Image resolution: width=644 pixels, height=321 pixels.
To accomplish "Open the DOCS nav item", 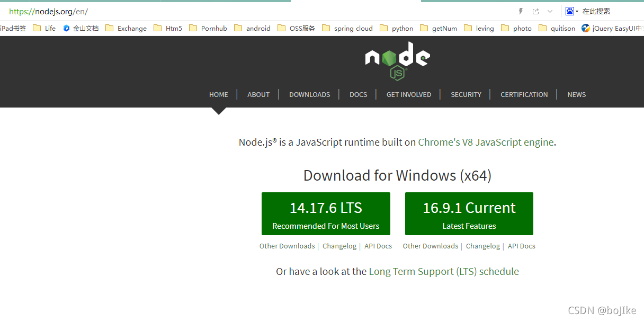I will coord(359,94).
